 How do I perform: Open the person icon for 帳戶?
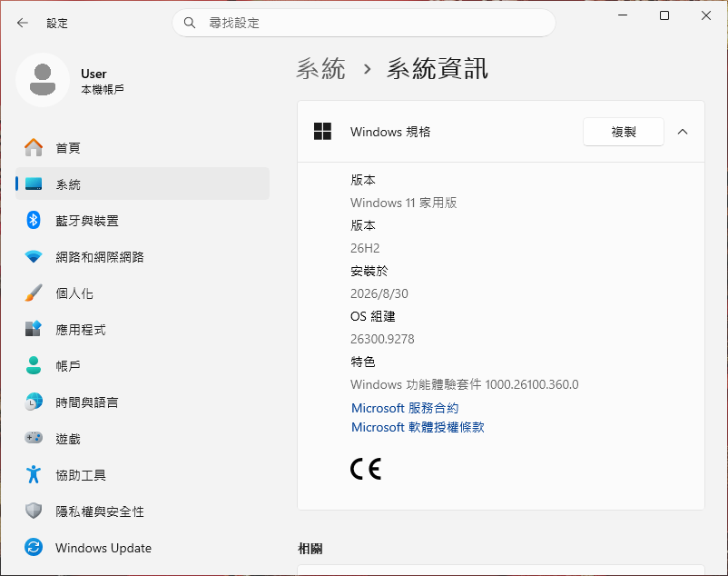(34, 365)
